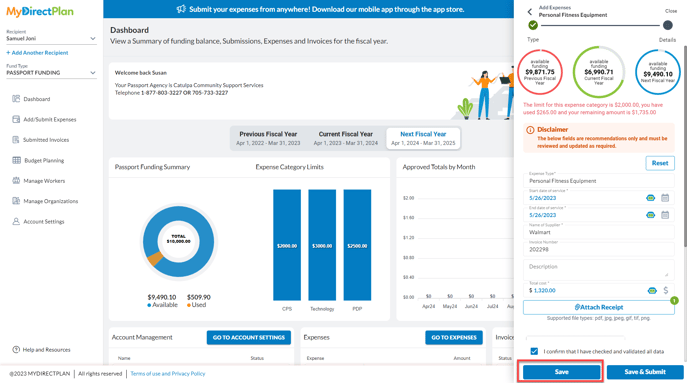Click the Next Fiscal Year funding circle
The width and height of the screenshot is (687, 383).
(x=658, y=72)
